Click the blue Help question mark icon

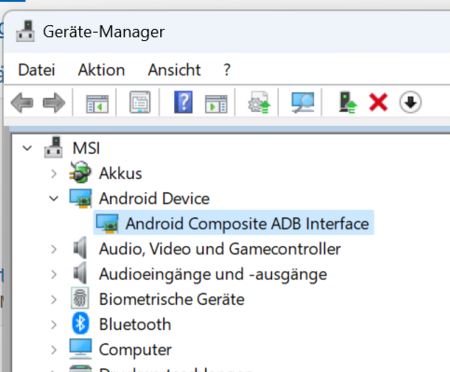pyautogui.click(x=183, y=102)
